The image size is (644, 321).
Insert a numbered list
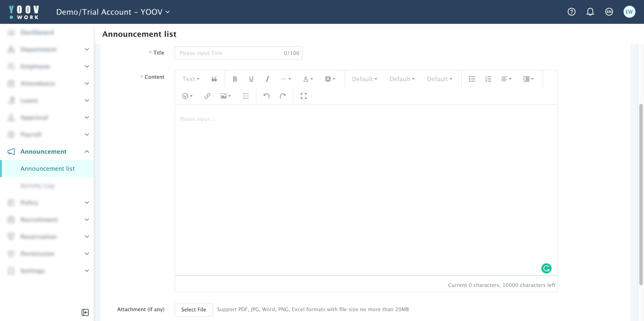pyautogui.click(x=488, y=79)
